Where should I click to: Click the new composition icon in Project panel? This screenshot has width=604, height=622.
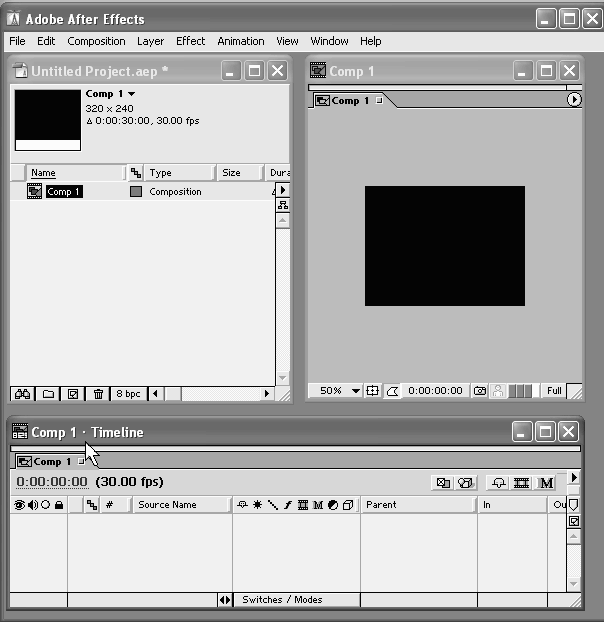pyautogui.click(x=72, y=394)
